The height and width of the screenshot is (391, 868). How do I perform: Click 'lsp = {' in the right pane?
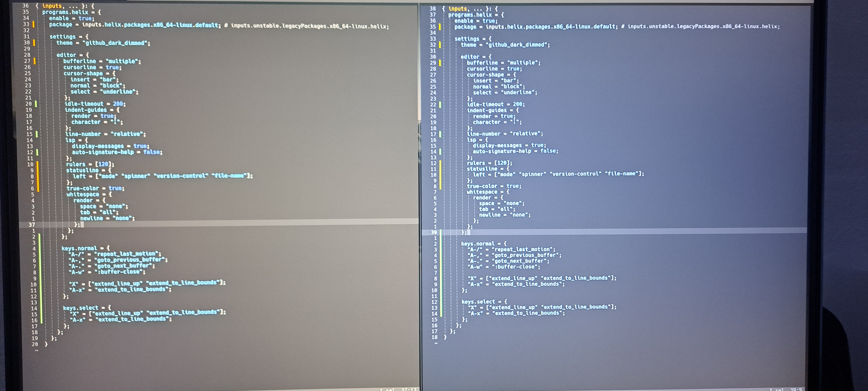(x=477, y=140)
